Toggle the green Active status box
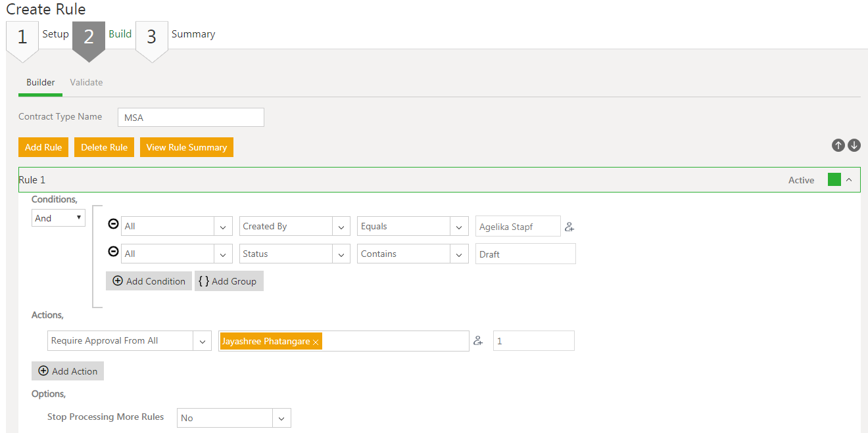Image resolution: width=868 pixels, height=433 pixels. (834, 180)
